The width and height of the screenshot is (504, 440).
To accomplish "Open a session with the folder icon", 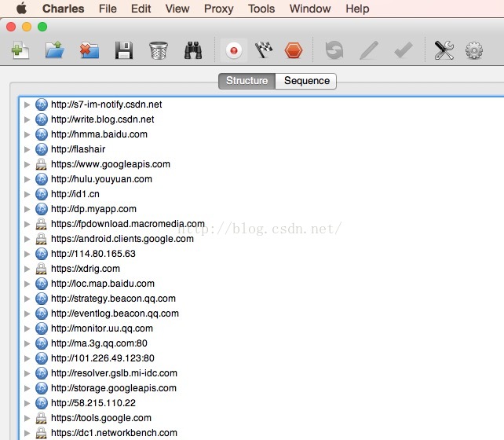I will [55, 49].
